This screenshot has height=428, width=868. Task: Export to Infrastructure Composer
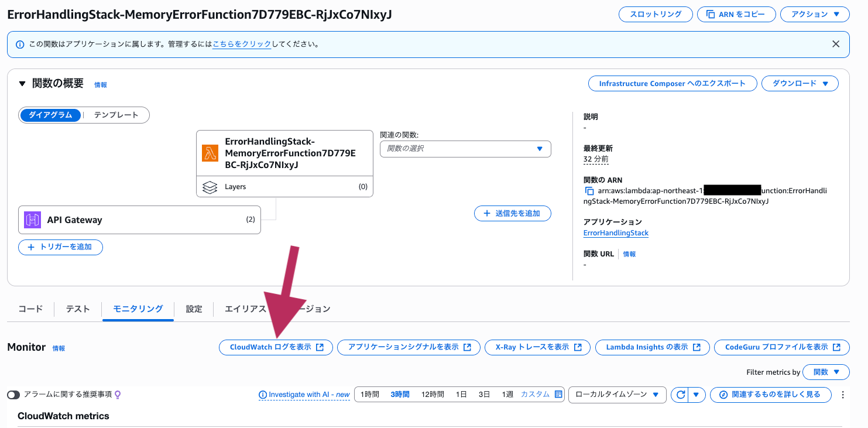click(673, 84)
